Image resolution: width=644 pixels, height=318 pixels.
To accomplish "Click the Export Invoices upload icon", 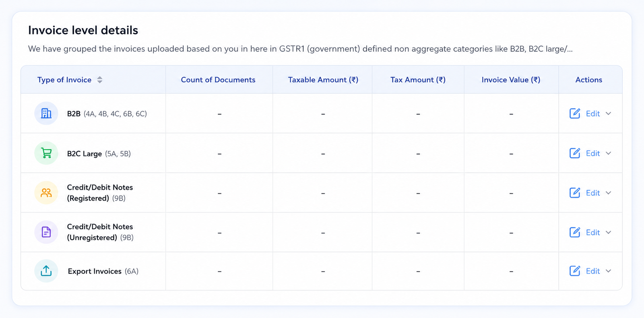I will tap(46, 271).
